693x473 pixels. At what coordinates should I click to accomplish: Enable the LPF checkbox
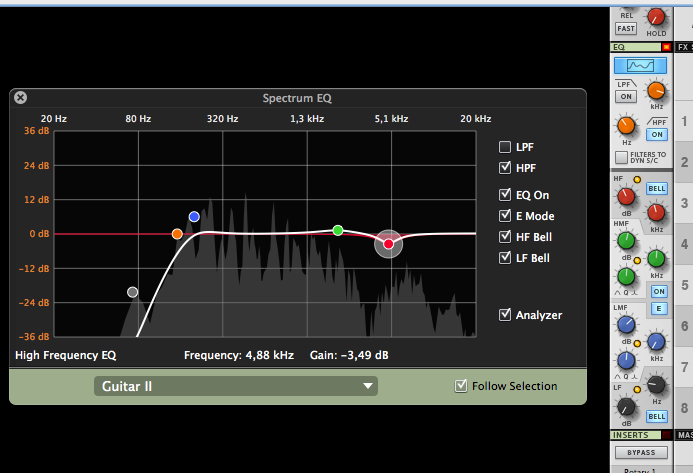[505, 147]
